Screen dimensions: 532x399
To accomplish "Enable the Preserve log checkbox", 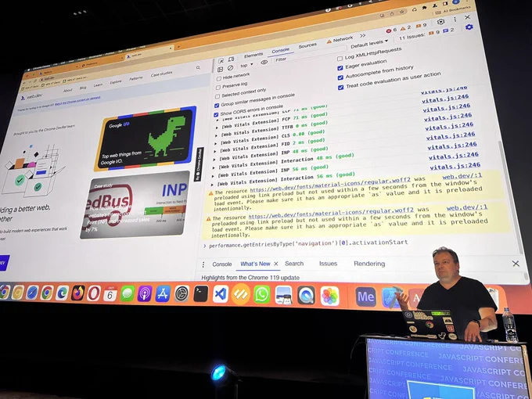I will (218, 87).
